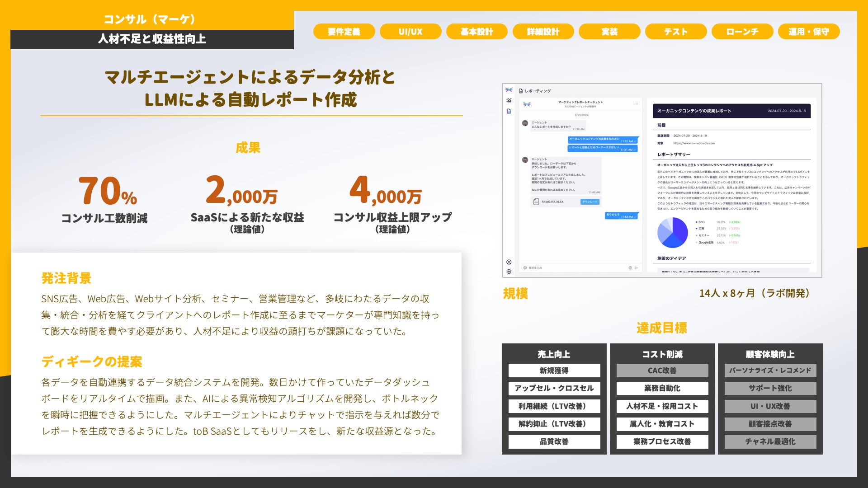
Task: Click the ownedmedia.com URL in report
Action: (x=694, y=143)
